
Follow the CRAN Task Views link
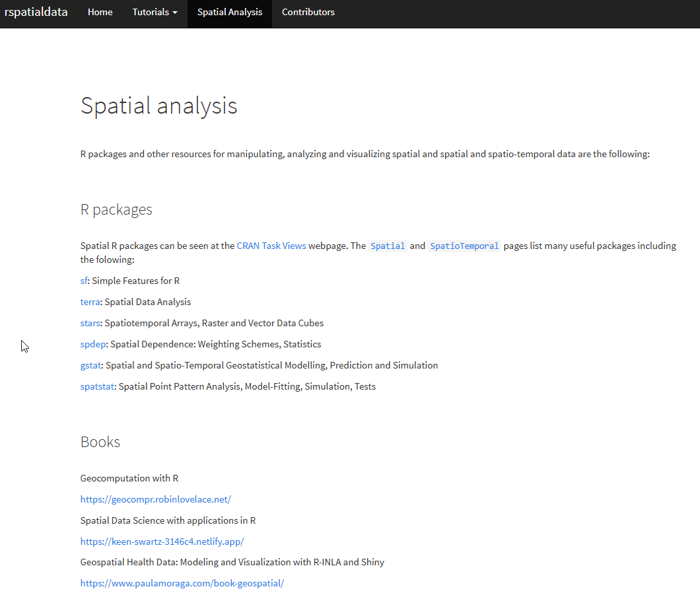[271, 246]
